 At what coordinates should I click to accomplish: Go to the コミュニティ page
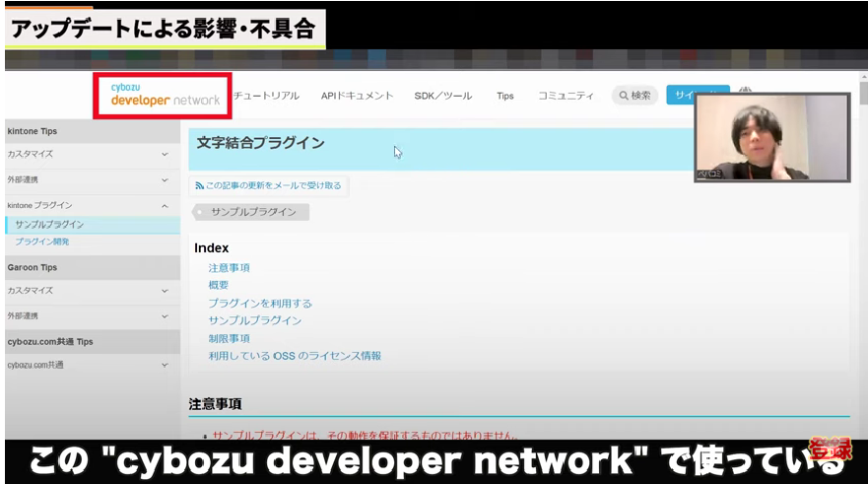566,96
